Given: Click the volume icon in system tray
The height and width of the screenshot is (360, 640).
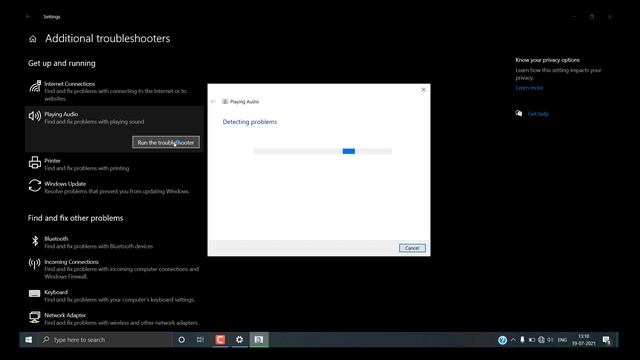Looking at the screenshot, I should (550, 340).
